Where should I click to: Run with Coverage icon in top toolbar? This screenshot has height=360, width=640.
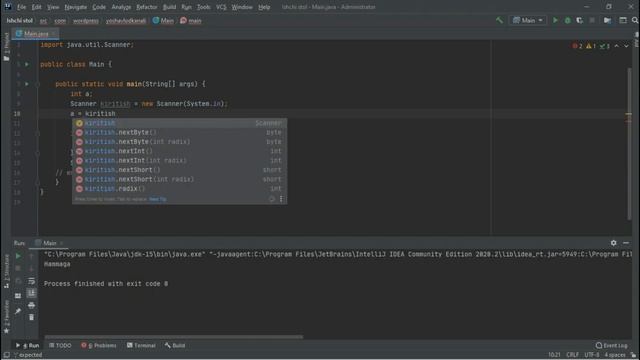coord(580,20)
